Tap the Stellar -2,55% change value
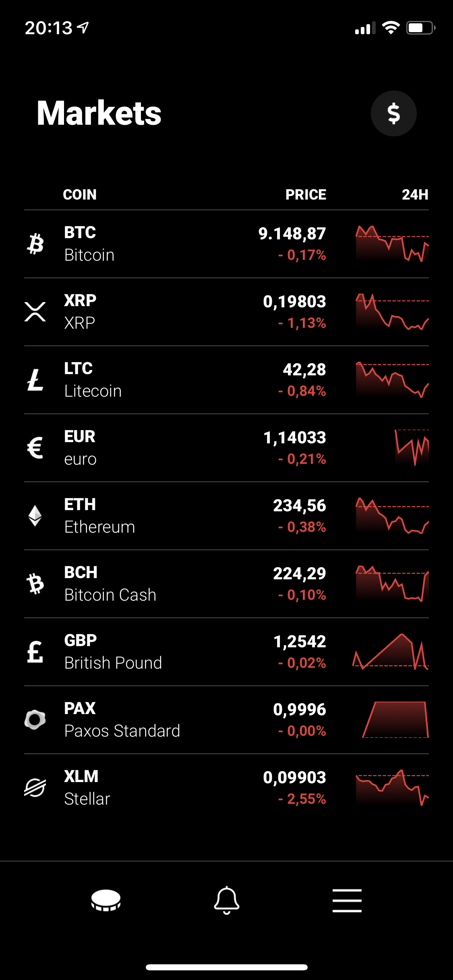The height and width of the screenshot is (980, 453). pos(302,799)
